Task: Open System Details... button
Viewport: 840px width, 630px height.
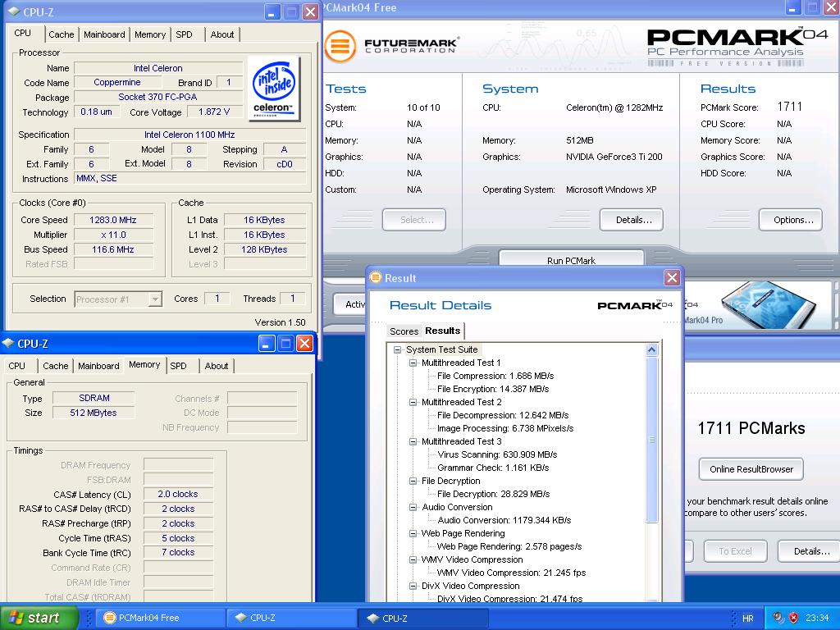Action: 632,220
